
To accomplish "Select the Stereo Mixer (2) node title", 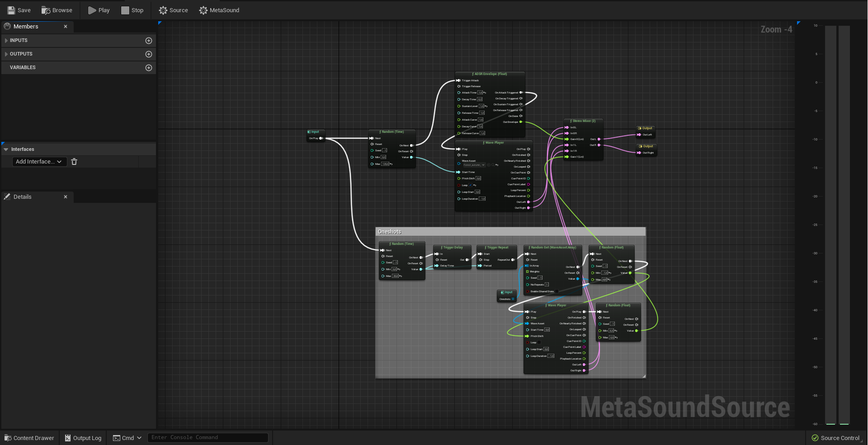I will [583, 121].
